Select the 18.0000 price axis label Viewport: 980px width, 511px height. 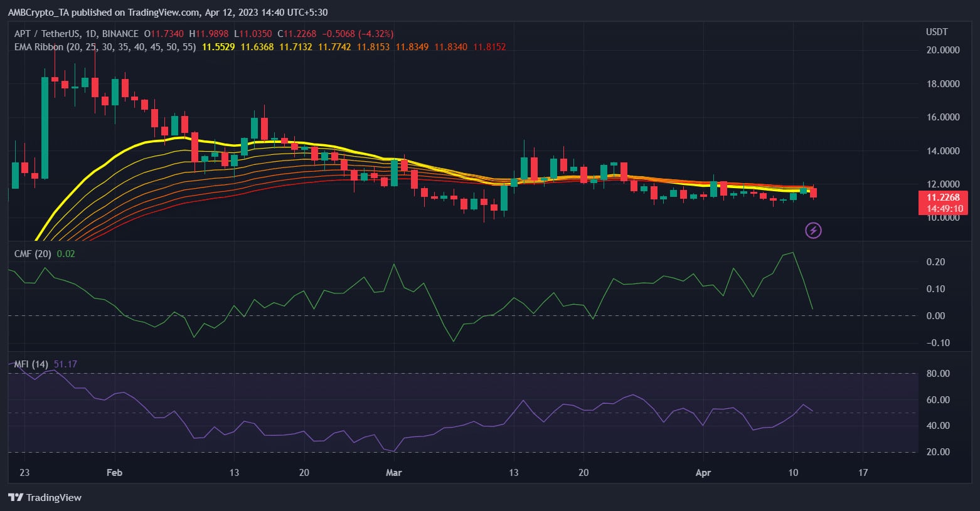[943, 84]
